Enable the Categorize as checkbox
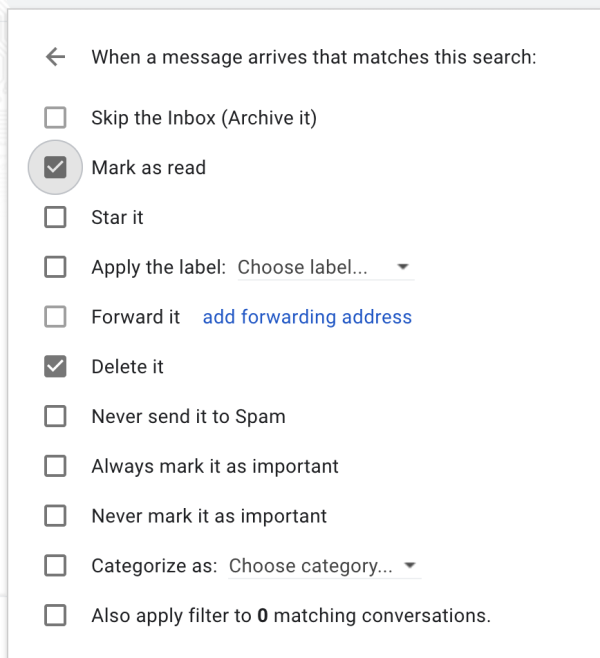Screen dimensions: 600x658 point(55,566)
